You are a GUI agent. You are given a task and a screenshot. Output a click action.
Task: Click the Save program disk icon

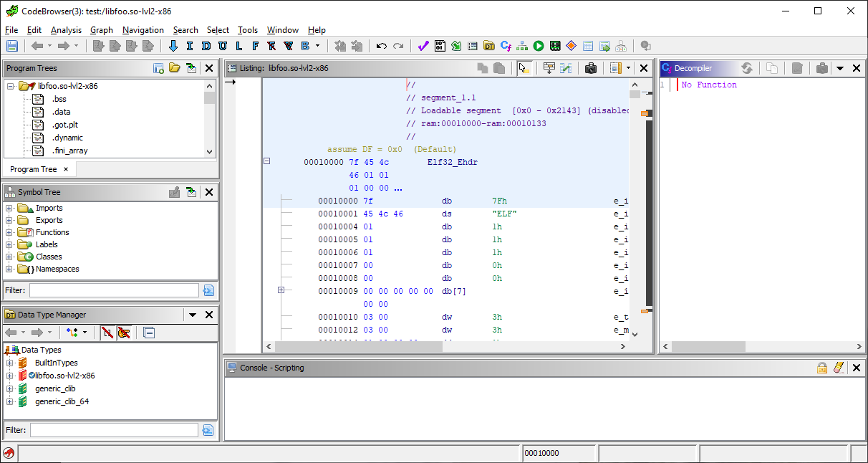pos(12,46)
